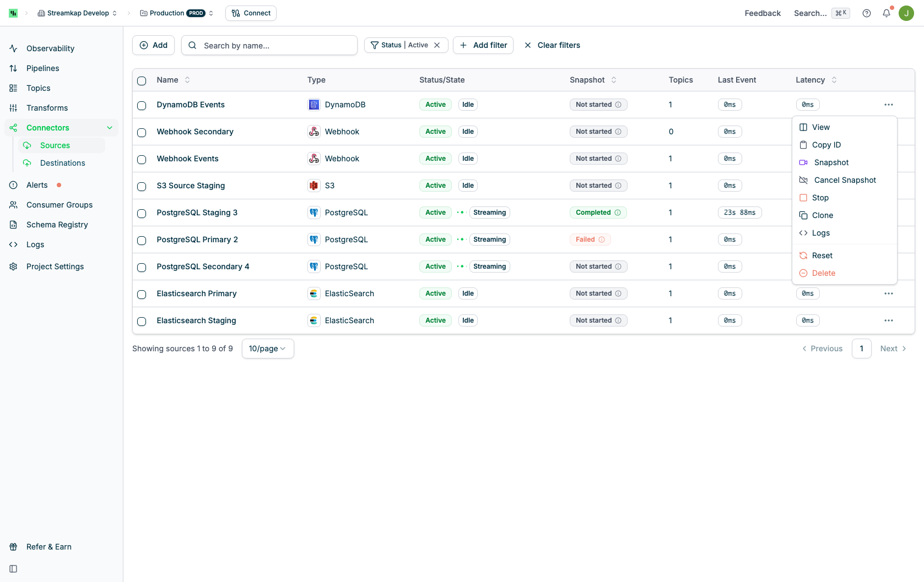Choose Clone from the context menu
The height and width of the screenshot is (582, 924).
tap(823, 215)
